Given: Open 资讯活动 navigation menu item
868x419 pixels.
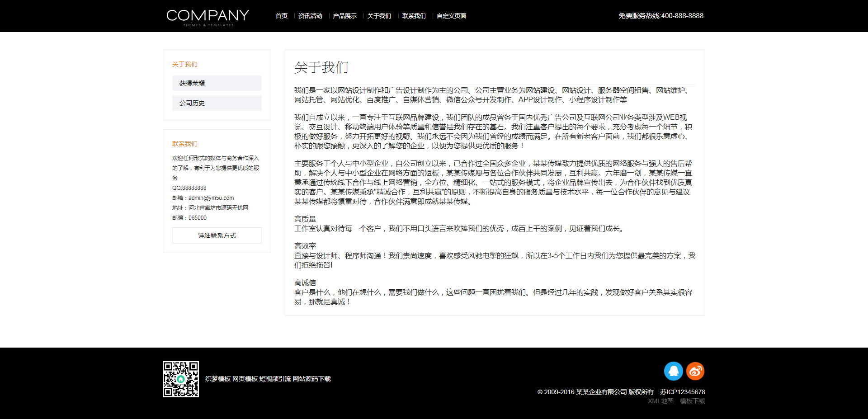Looking at the screenshot, I should tap(310, 16).
